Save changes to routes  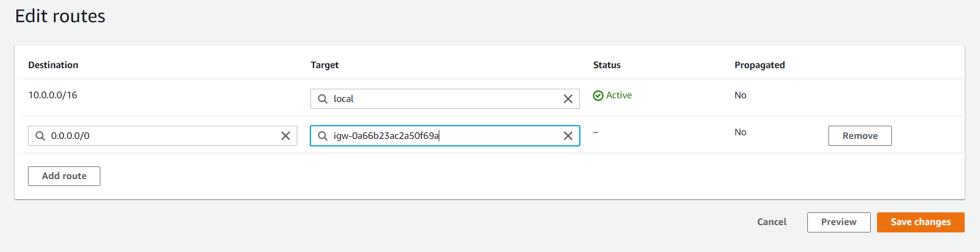coord(921,222)
